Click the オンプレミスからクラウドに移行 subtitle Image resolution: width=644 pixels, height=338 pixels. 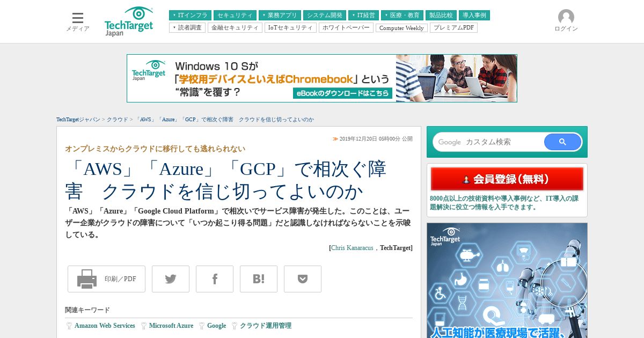coord(155,149)
